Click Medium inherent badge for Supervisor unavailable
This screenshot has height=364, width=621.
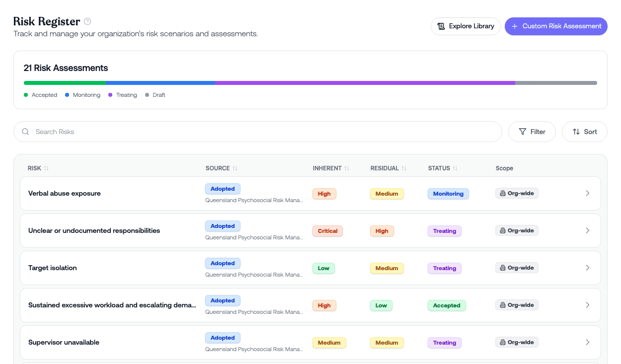pyautogui.click(x=329, y=343)
